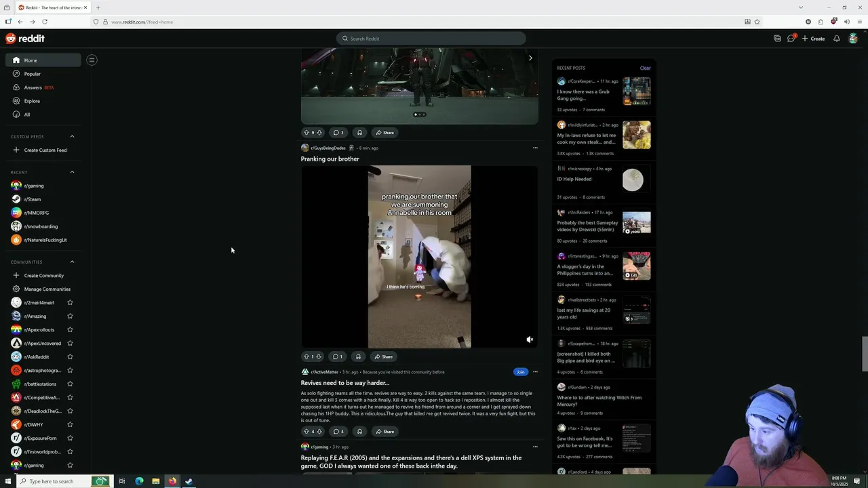868x488 pixels.
Task: Downvote the Pranking our brother post
Action: (x=319, y=357)
